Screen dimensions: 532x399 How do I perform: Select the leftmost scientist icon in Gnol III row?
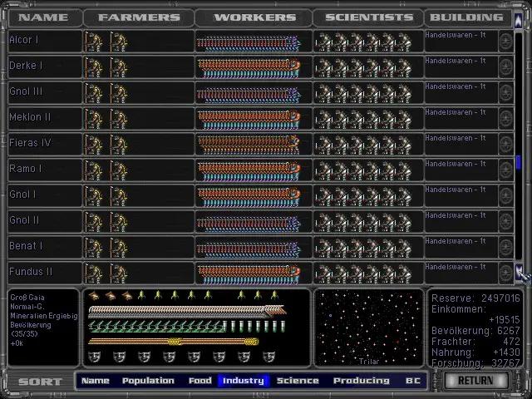(323, 93)
